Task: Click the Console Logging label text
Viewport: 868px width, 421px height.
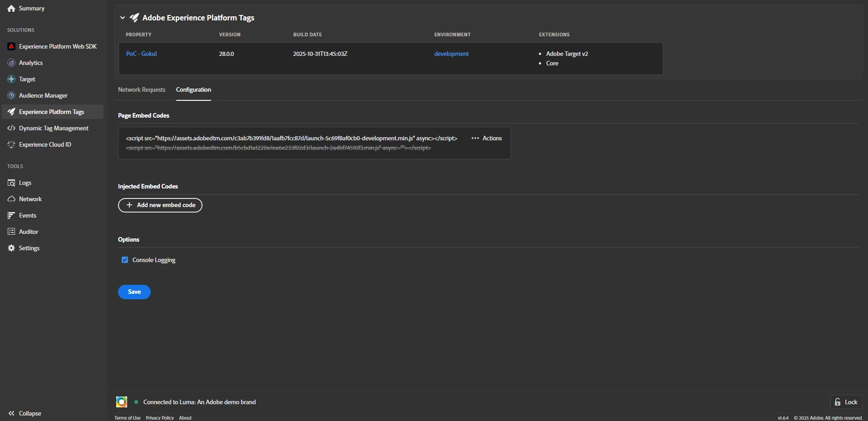Action: [x=154, y=260]
